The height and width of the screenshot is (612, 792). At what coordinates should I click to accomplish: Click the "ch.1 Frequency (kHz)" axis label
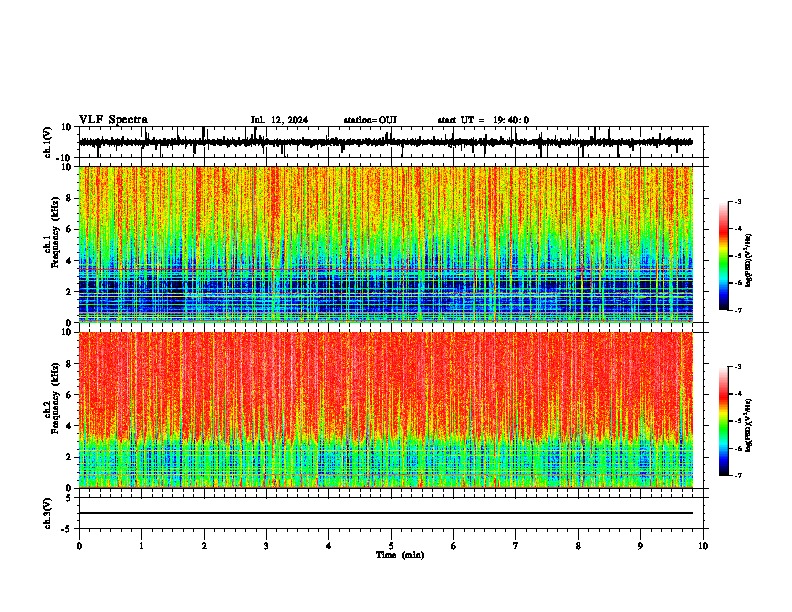51,244
